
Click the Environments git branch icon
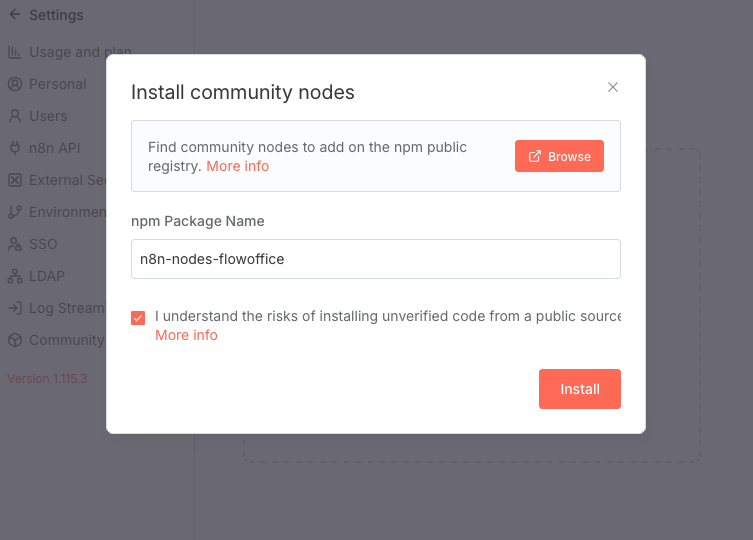click(x=15, y=212)
